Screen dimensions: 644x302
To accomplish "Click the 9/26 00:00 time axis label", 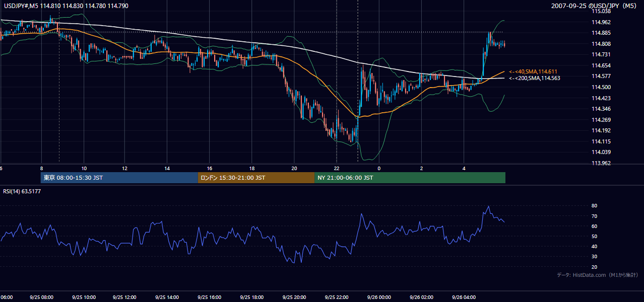I will coord(379,297).
